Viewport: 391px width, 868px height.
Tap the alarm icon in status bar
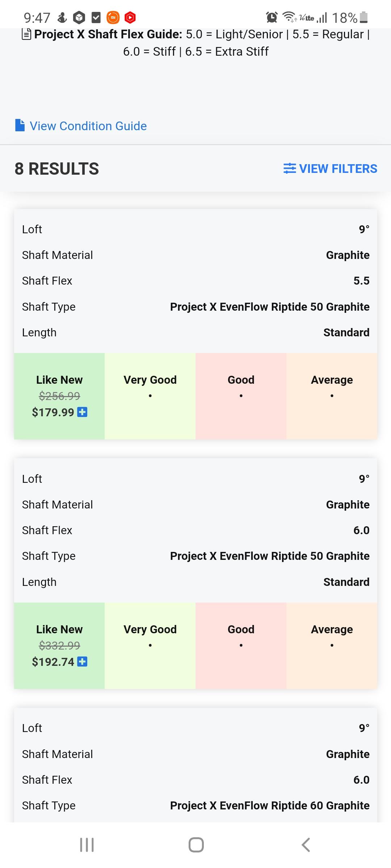point(272,17)
